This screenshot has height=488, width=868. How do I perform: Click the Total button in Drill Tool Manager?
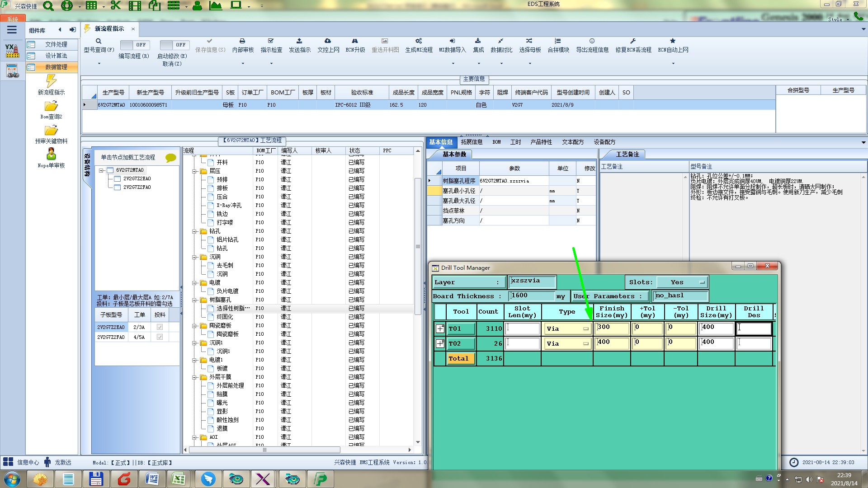click(x=460, y=358)
